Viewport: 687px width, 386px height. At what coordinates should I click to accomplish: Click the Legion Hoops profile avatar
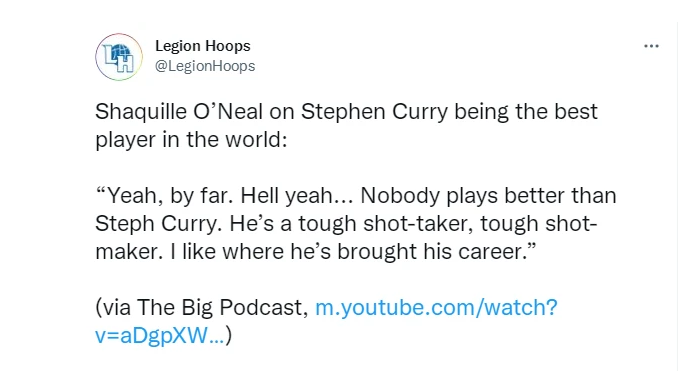(119, 57)
